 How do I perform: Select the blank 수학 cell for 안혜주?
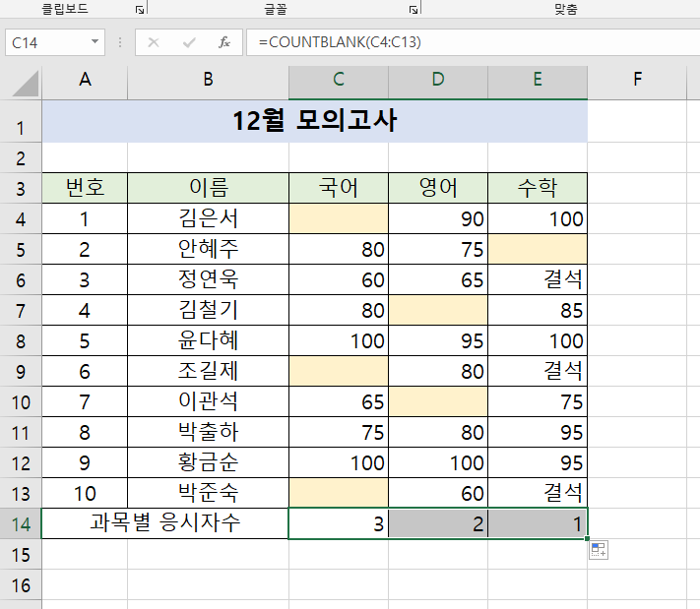pyautogui.click(x=538, y=249)
